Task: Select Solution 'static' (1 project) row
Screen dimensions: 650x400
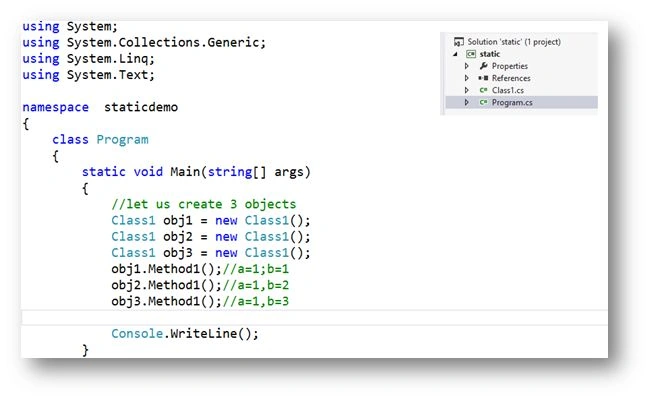Action: tap(514, 42)
